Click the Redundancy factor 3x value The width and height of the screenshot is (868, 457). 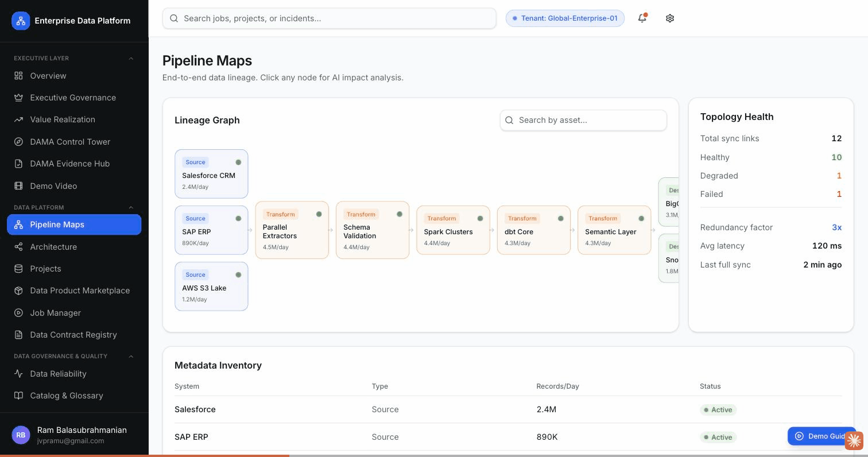click(x=837, y=227)
